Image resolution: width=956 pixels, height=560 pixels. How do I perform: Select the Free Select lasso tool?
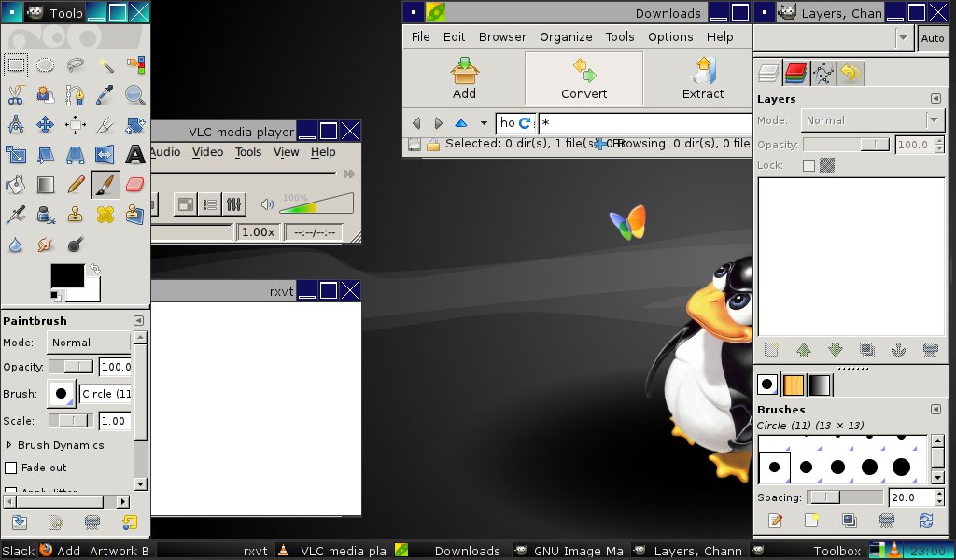point(75,64)
